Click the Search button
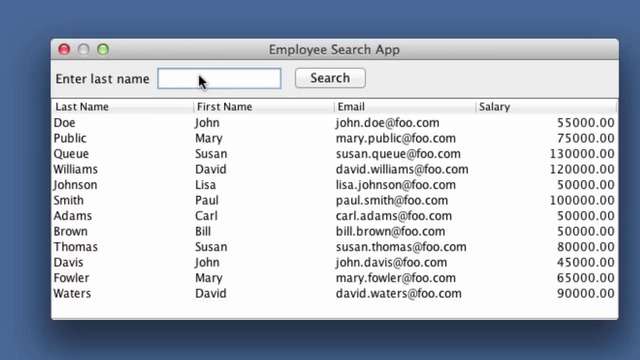 330,78
